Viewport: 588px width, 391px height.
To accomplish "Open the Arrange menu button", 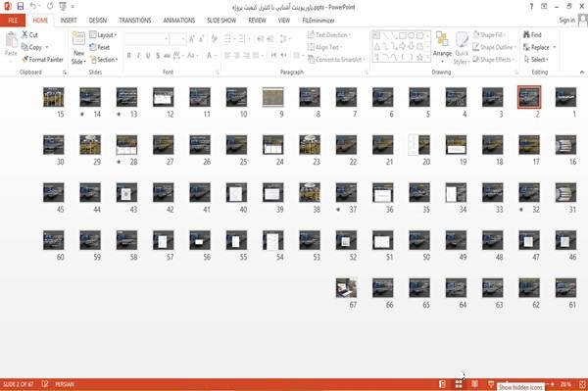I will tap(442, 48).
